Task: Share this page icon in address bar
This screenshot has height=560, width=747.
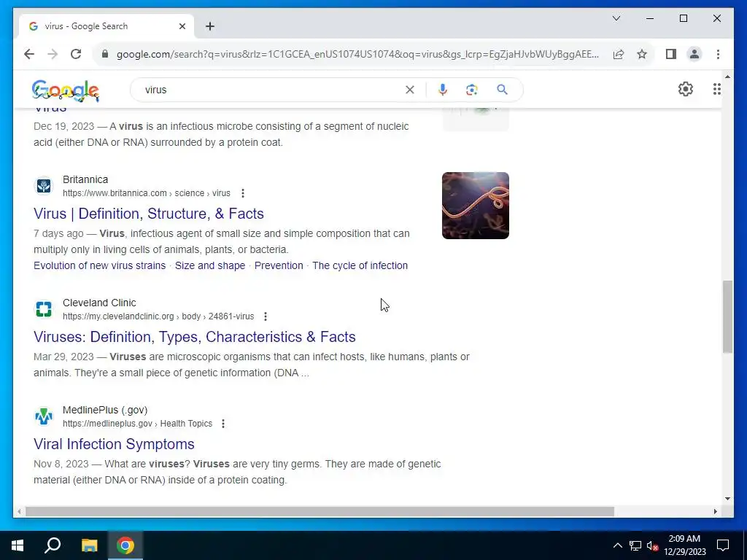Action: click(619, 54)
